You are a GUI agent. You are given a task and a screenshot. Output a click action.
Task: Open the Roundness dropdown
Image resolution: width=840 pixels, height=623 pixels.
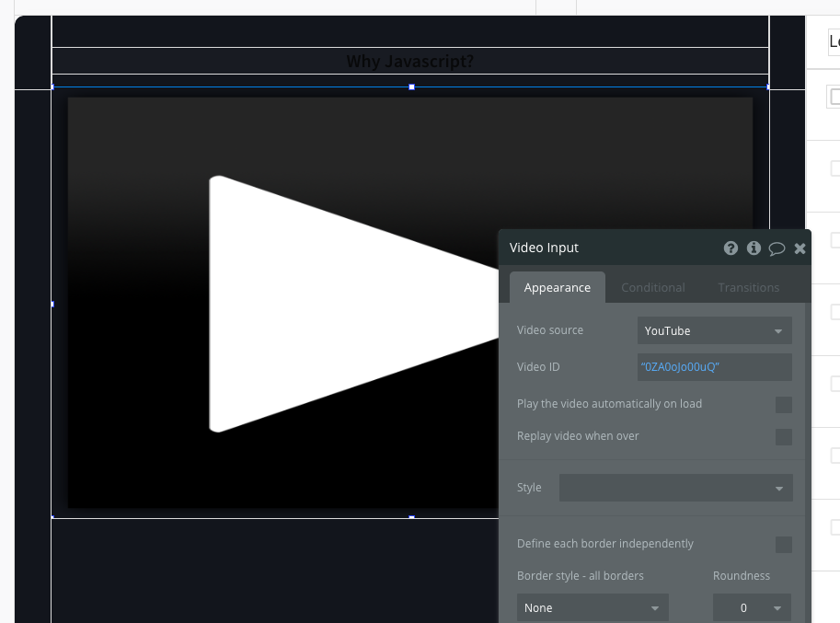[x=752, y=608]
